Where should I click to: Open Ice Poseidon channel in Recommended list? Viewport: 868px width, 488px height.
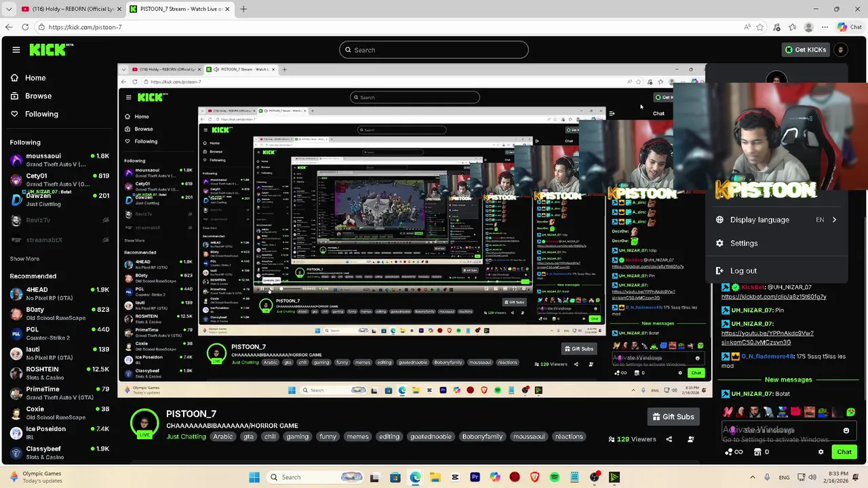(x=58, y=432)
